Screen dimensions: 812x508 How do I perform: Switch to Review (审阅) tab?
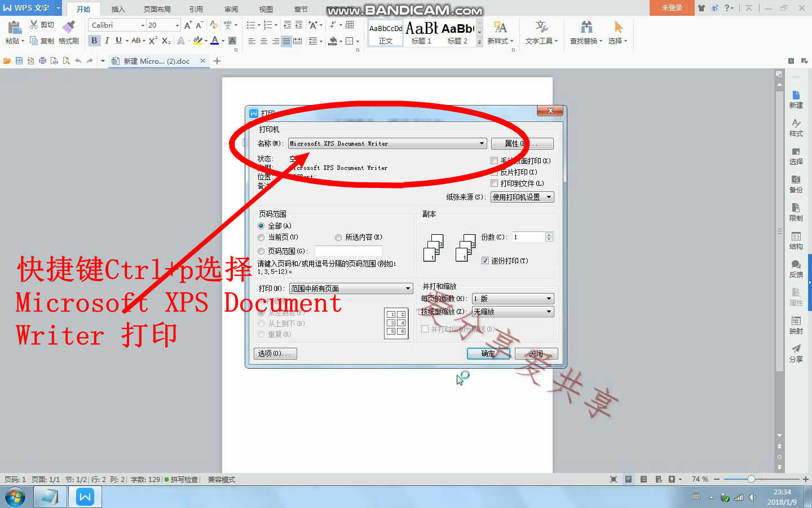tap(231, 9)
